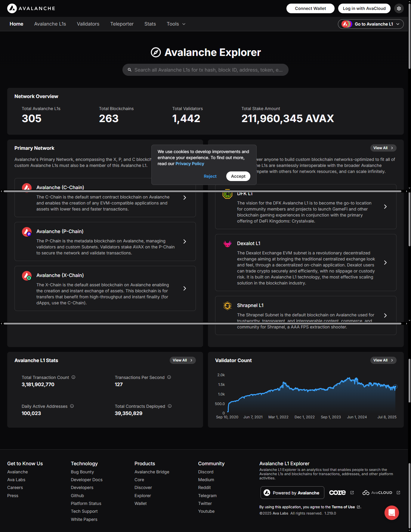Click info icon next to Transactions Per Second
The image size is (411, 532).
169,377
